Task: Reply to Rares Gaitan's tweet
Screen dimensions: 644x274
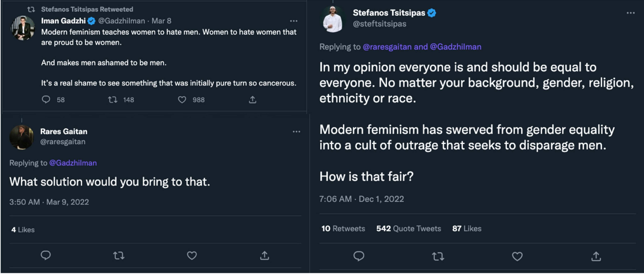Action: coord(46,255)
